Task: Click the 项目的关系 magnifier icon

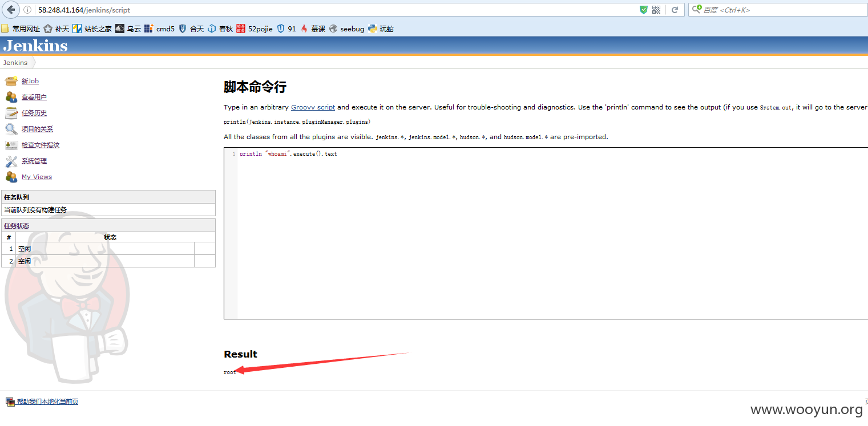Action: pyautogui.click(x=11, y=129)
